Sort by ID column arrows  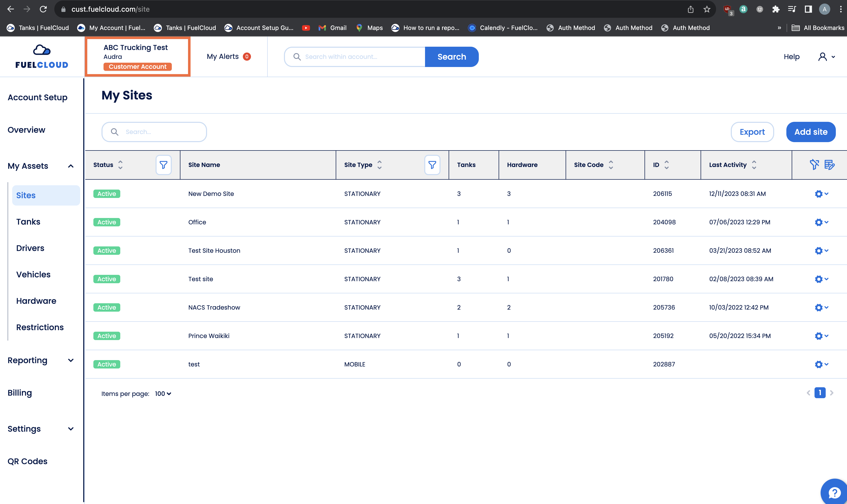[x=666, y=165]
